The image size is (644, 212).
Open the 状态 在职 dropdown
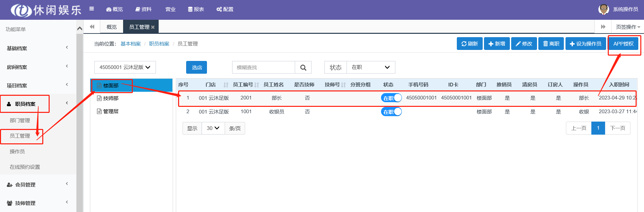tap(370, 67)
